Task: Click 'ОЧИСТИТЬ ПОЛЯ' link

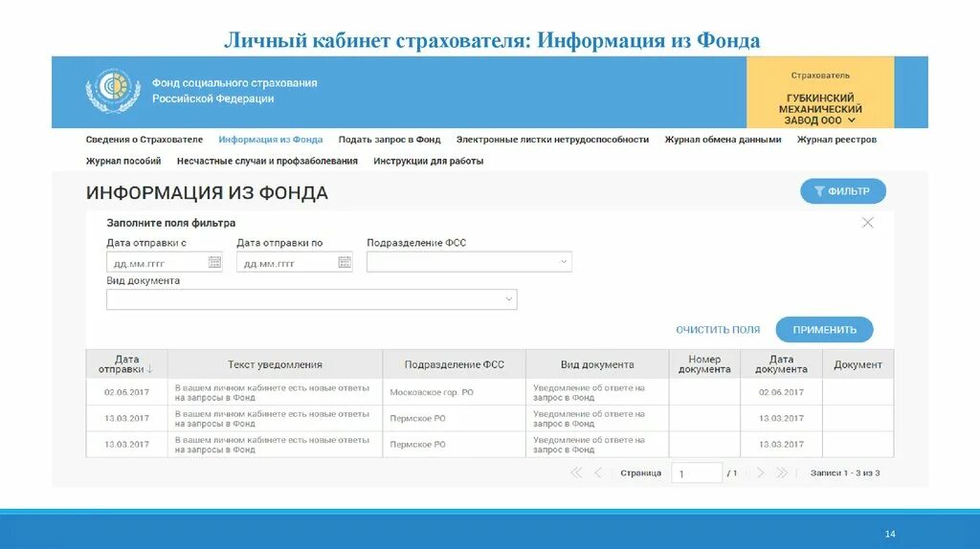Action: [718, 330]
